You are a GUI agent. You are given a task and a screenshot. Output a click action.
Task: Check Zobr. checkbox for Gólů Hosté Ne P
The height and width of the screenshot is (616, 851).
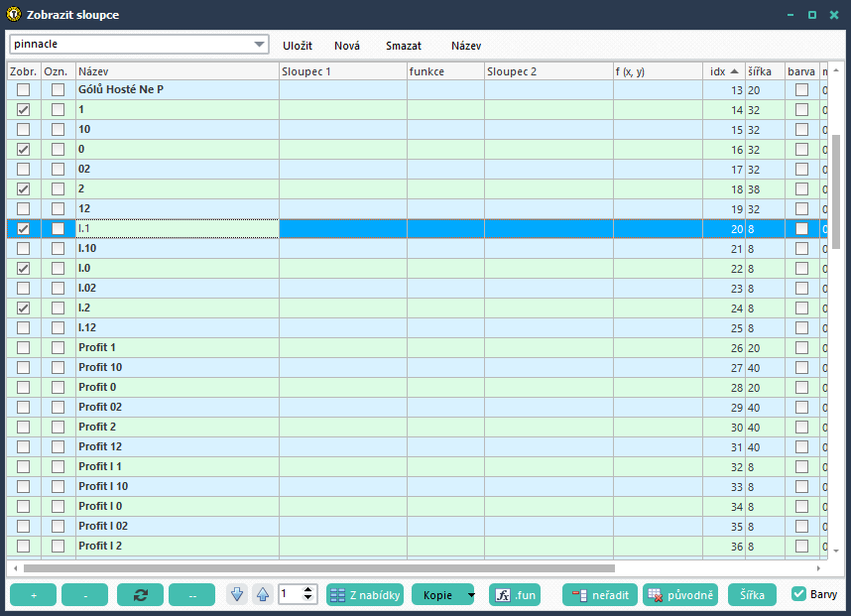pyautogui.click(x=24, y=89)
